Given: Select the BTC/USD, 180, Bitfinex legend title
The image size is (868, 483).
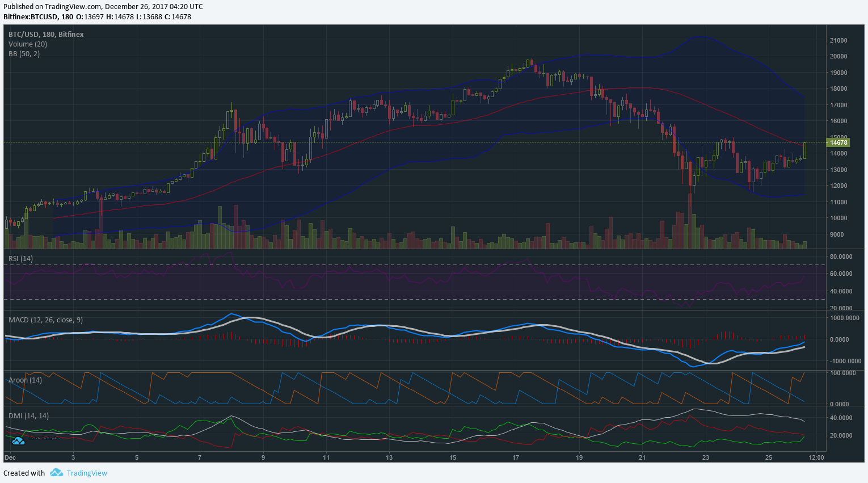Looking at the screenshot, I should tap(46, 35).
